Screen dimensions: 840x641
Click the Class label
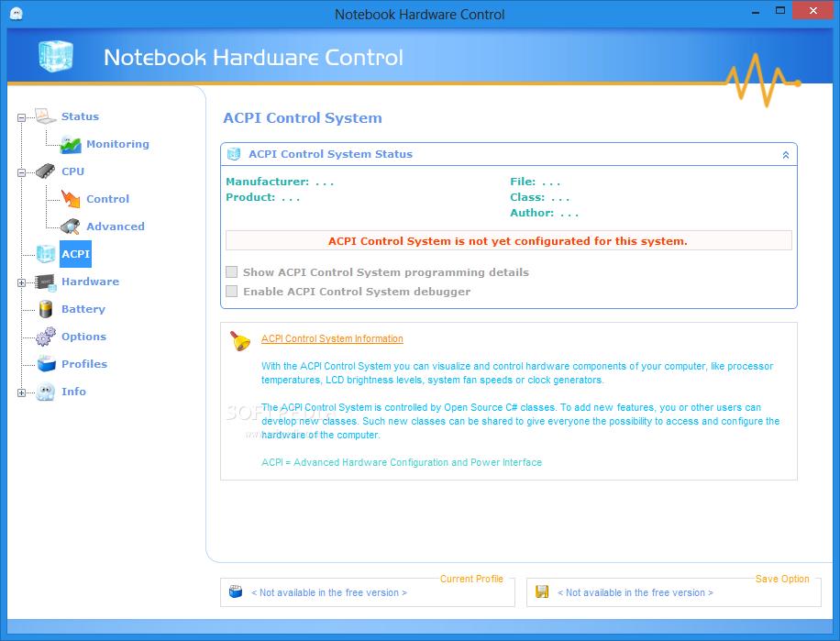527,197
